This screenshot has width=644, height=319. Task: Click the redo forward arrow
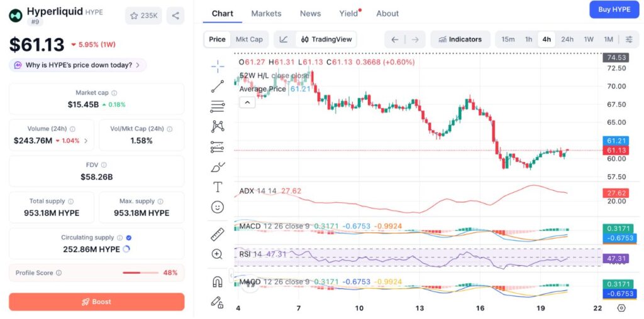pos(415,40)
